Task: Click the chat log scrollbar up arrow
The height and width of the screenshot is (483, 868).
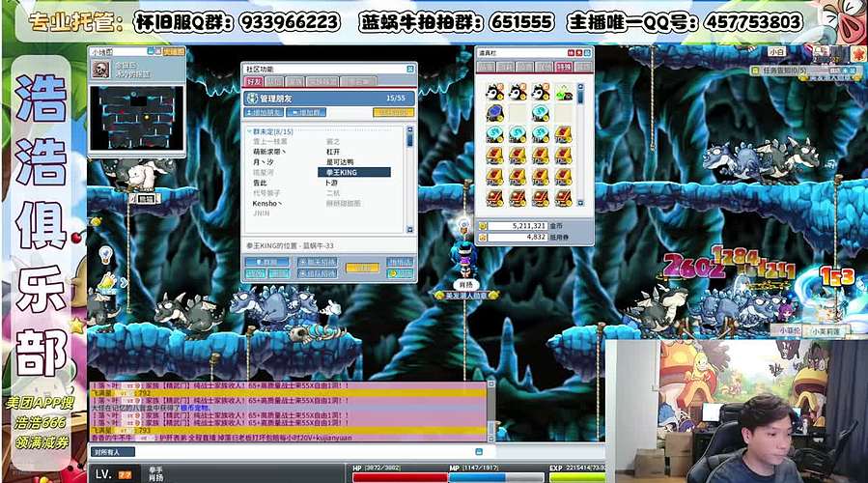Action: point(490,384)
